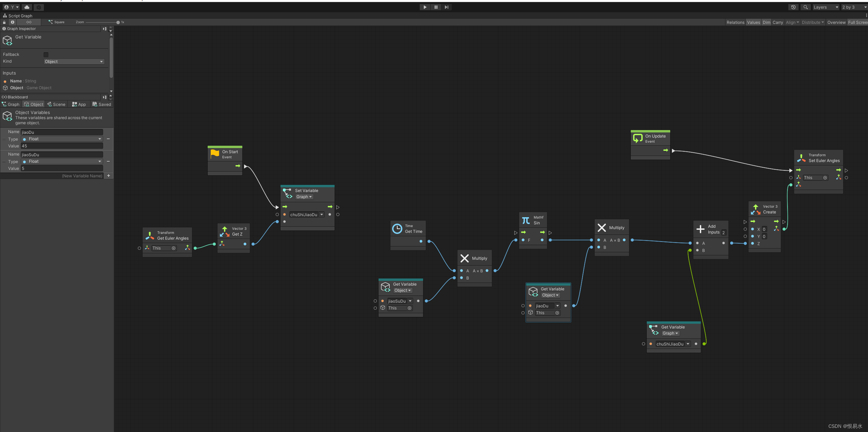Click the zoom slider handle
The image size is (868, 432).
click(x=118, y=22)
